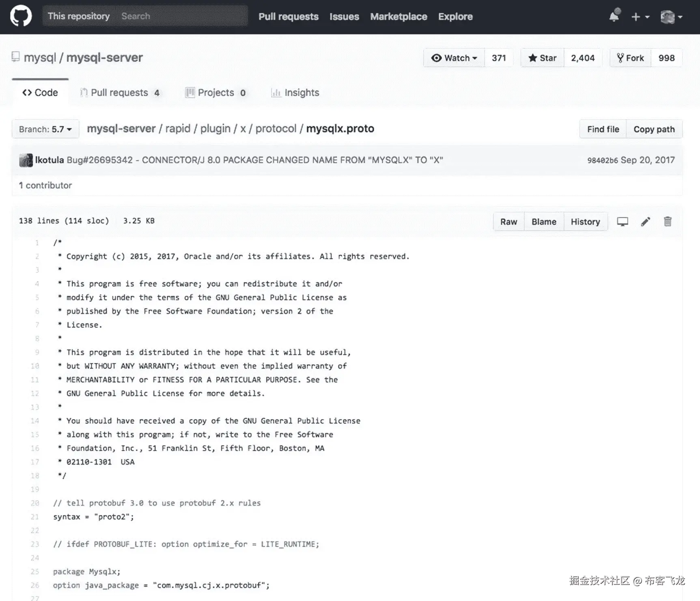The height and width of the screenshot is (601, 700).
Task: Navigate to x folder breadcrumb
Action: tap(243, 129)
